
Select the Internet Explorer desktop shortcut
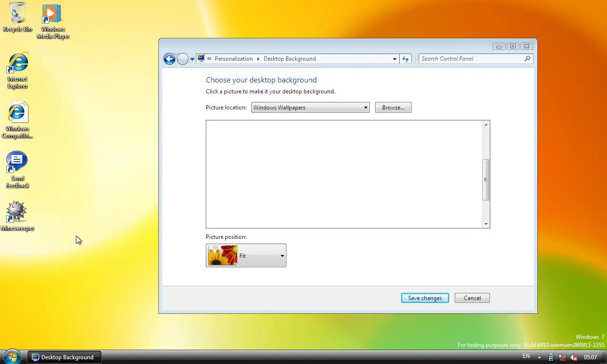click(18, 71)
